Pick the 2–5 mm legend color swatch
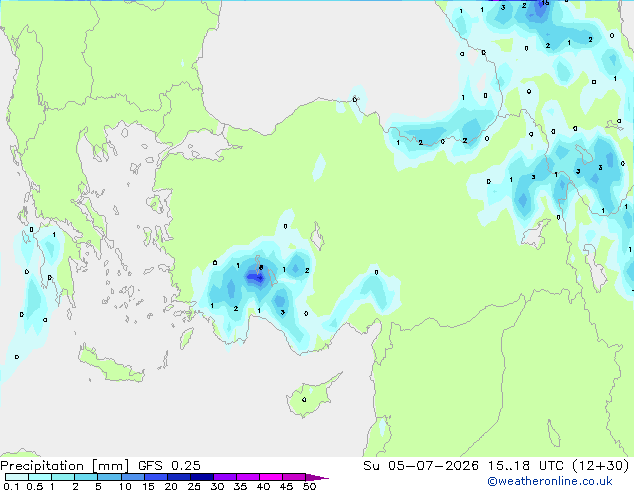 (x=86, y=477)
